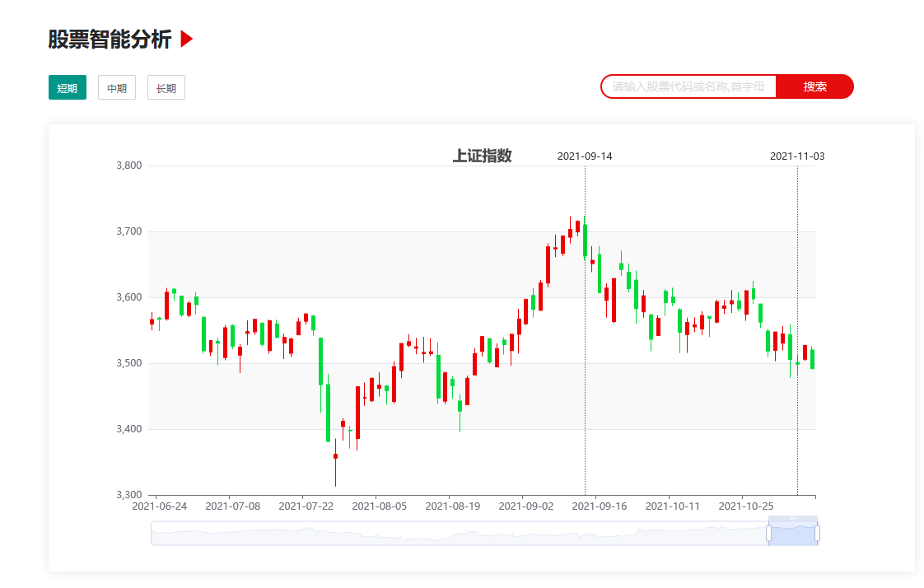This screenshot has width=924, height=588.
Task: Click the red 搜索 button
Action: pyautogui.click(x=815, y=86)
